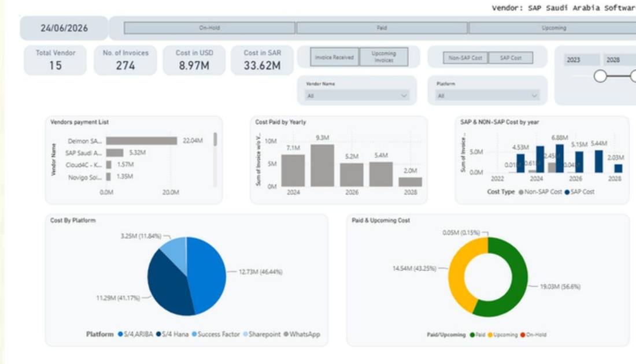Toggle the Upcoming Invoices button

click(384, 57)
